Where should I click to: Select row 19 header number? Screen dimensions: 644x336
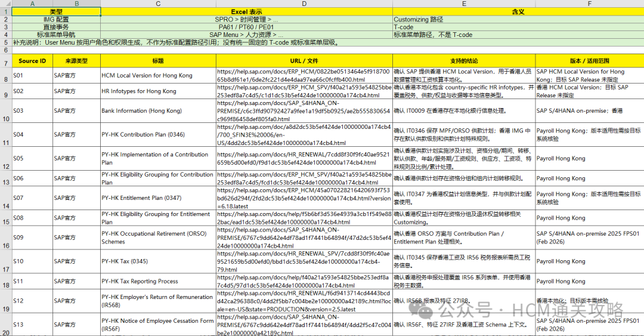(6, 301)
